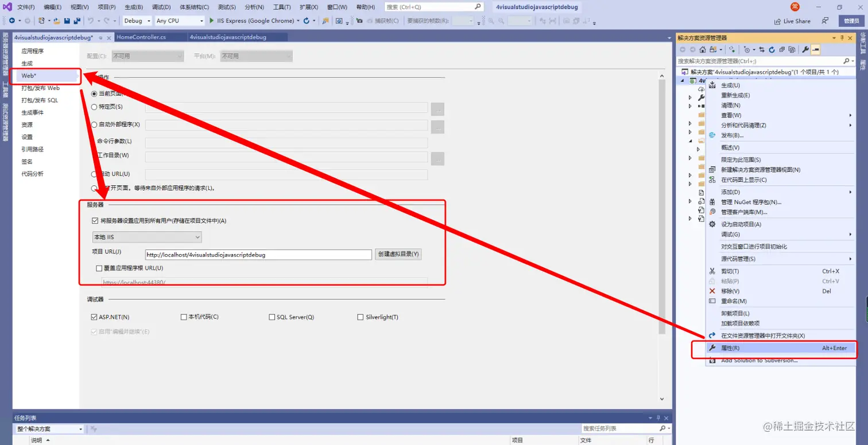Click the navigate backward toolbar icon
This screenshot has height=445, width=868.
12,21
